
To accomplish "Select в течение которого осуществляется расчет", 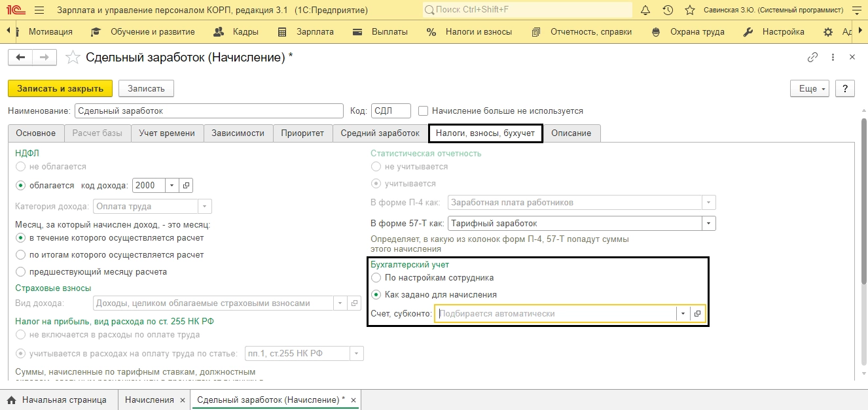I will pyautogui.click(x=21, y=238).
